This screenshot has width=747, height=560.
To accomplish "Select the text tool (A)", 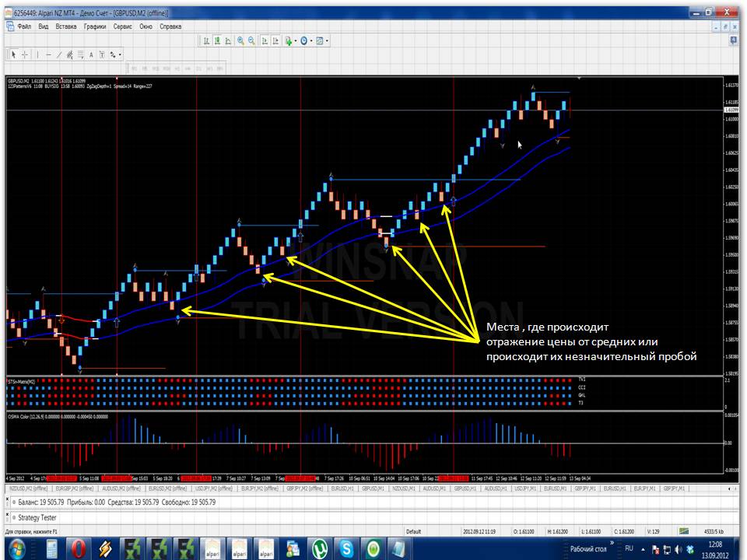I will (x=92, y=54).
